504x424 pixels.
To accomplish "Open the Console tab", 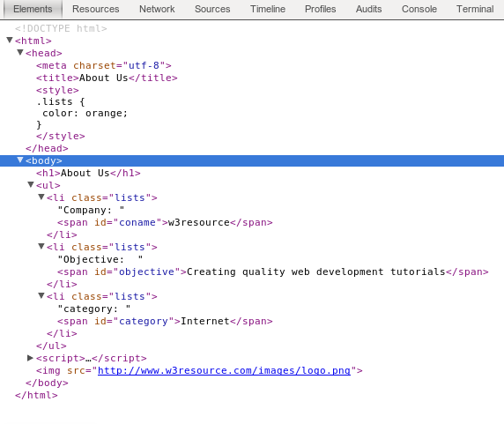I will pyautogui.click(x=419, y=9).
